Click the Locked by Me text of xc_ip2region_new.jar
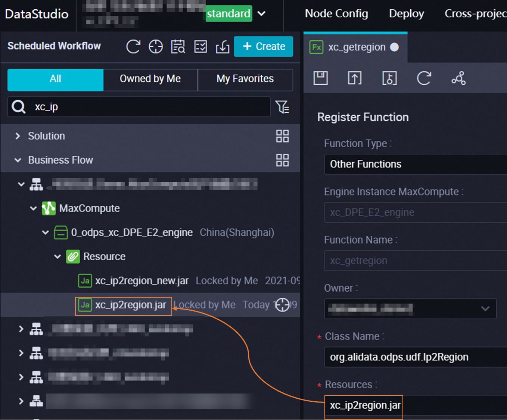 pos(227,281)
